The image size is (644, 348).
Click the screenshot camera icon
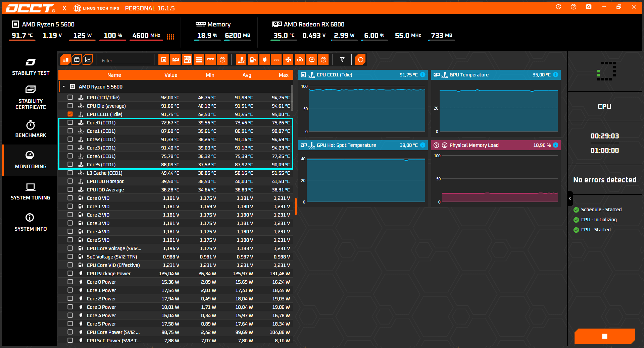click(588, 7)
